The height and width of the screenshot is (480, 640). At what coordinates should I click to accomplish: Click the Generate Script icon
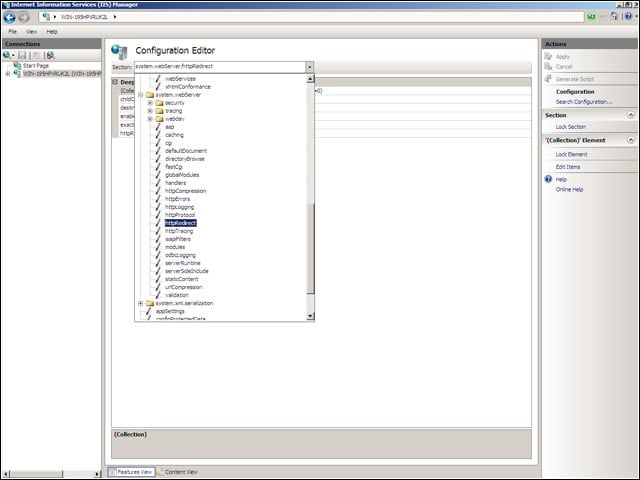point(548,79)
